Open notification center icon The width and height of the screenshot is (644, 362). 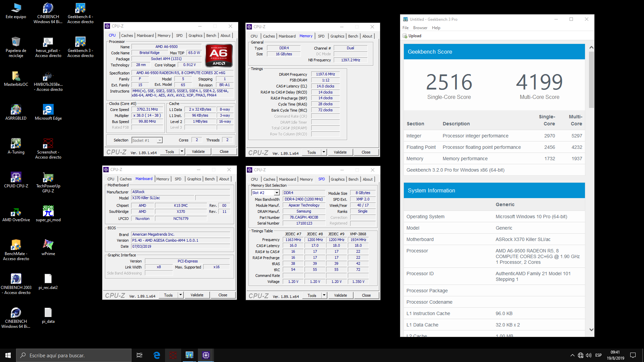coord(633,355)
